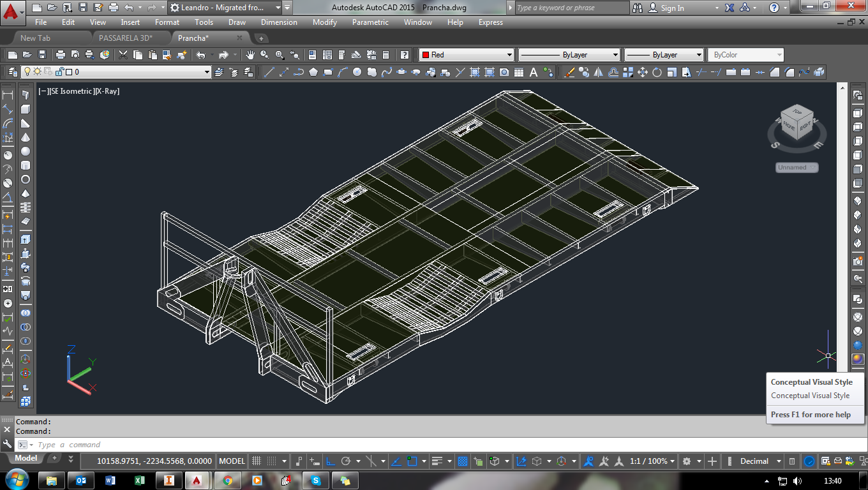Toggle grid display in status bar
The width and height of the screenshot is (868, 490).
(257, 461)
